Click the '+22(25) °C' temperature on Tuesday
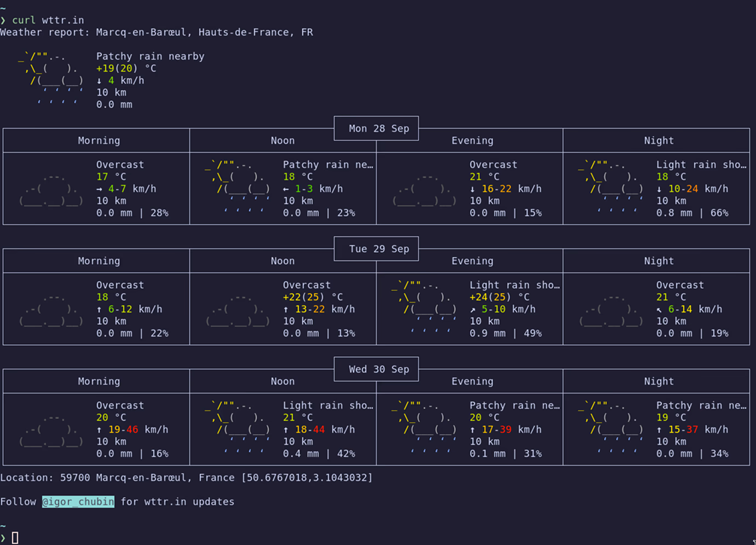Image resolution: width=756 pixels, height=545 pixels. click(x=313, y=297)
